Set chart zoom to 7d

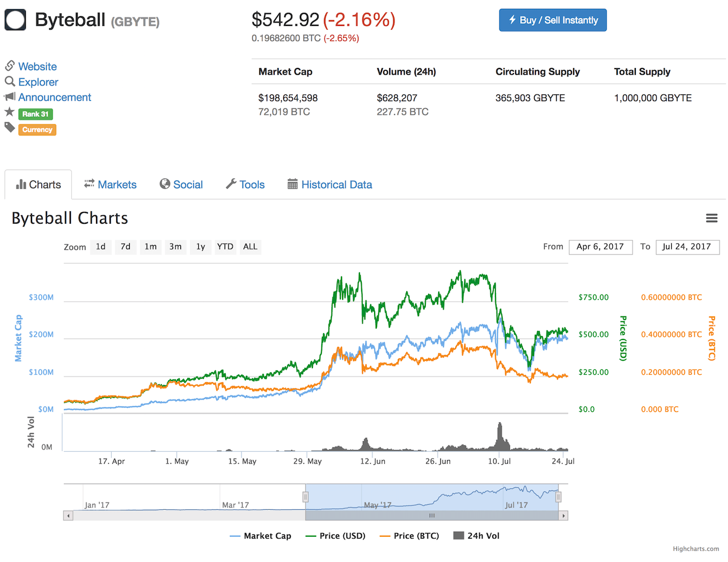pos(125,247)
